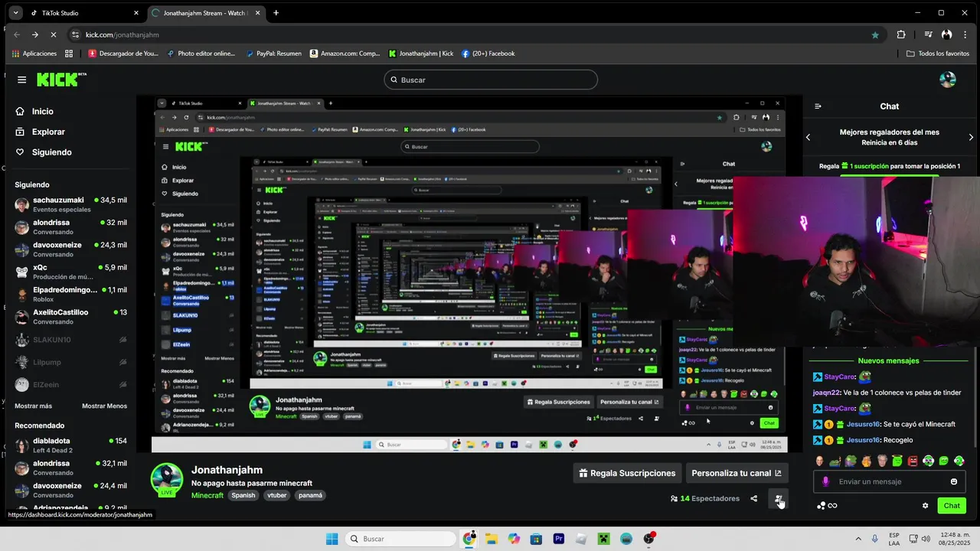Open the moderator dashboard icon

779,499
